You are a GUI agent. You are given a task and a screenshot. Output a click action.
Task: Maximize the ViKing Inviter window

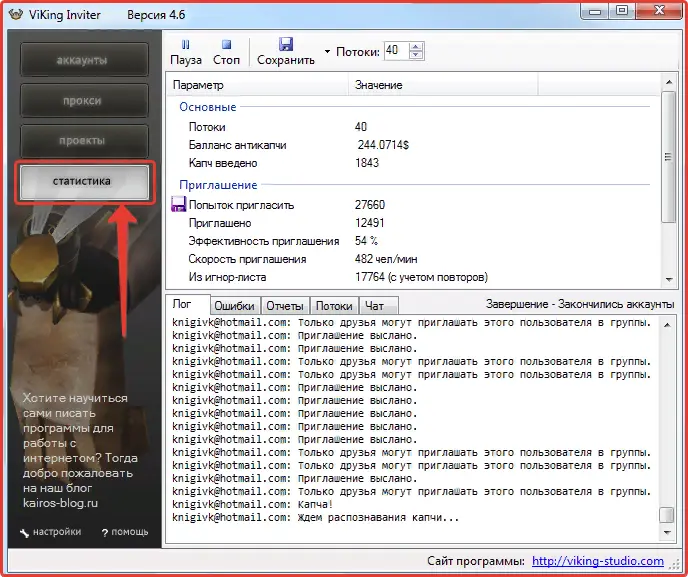pyautogui.click(x=622, y=11)
